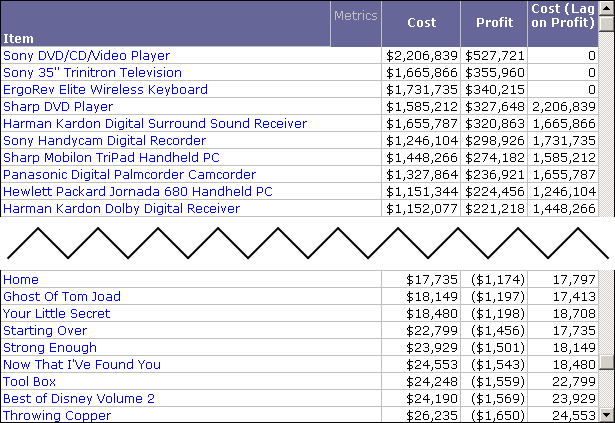
Task: Open Best of Disney Volume 2
Action: click(x=79, y=399)
